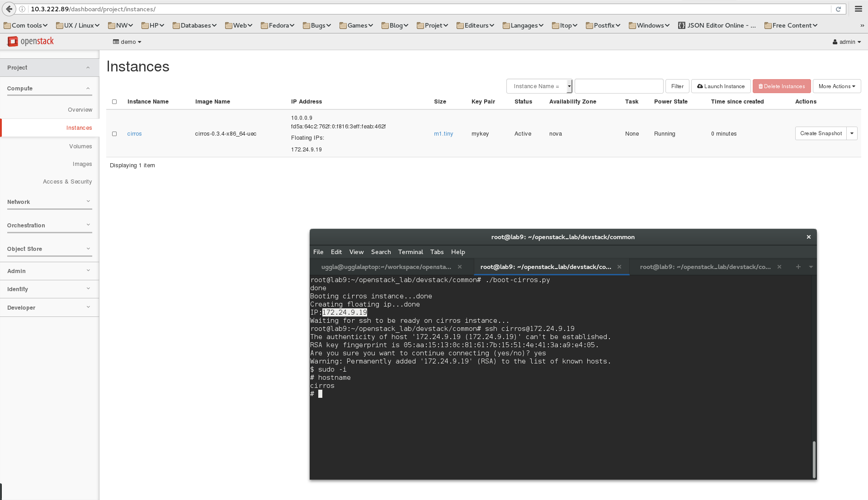Click new terminal tab plus icon

point(798,267)
